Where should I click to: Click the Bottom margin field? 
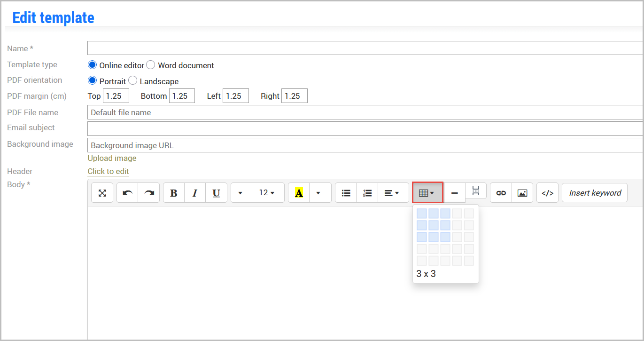coord(182,96)
